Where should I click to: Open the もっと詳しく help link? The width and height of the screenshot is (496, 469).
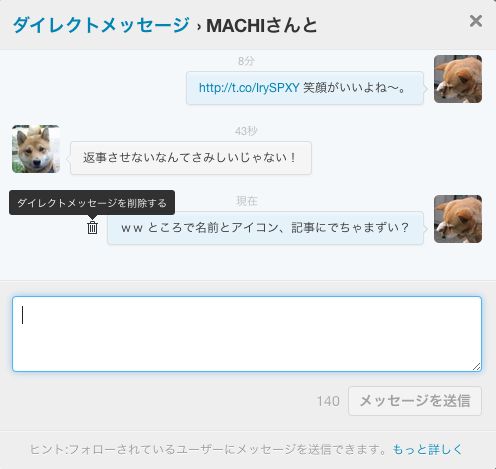[427, 449]
